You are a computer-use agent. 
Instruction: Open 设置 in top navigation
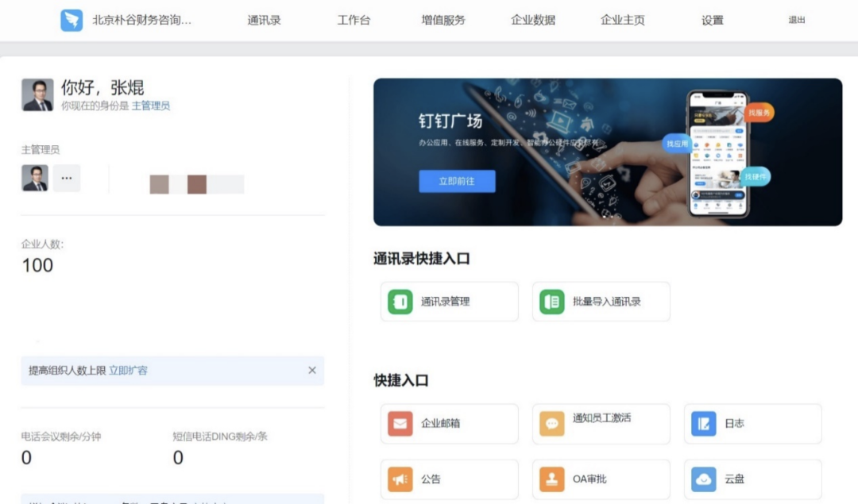coord(713,20)
